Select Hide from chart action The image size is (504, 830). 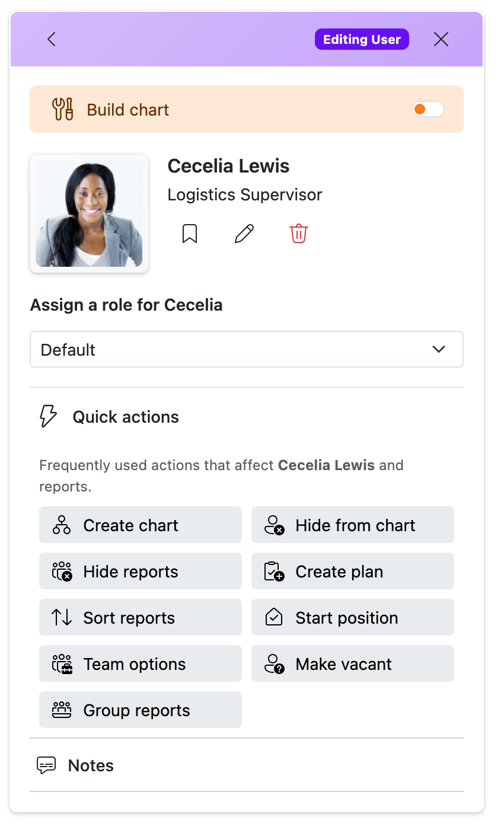(353, 525)
